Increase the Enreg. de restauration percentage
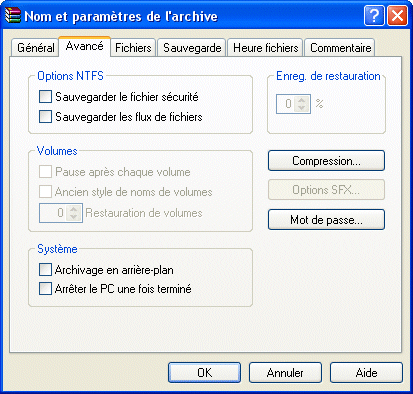The width and height of the screenshot is (413, 394). coord(302,100)
